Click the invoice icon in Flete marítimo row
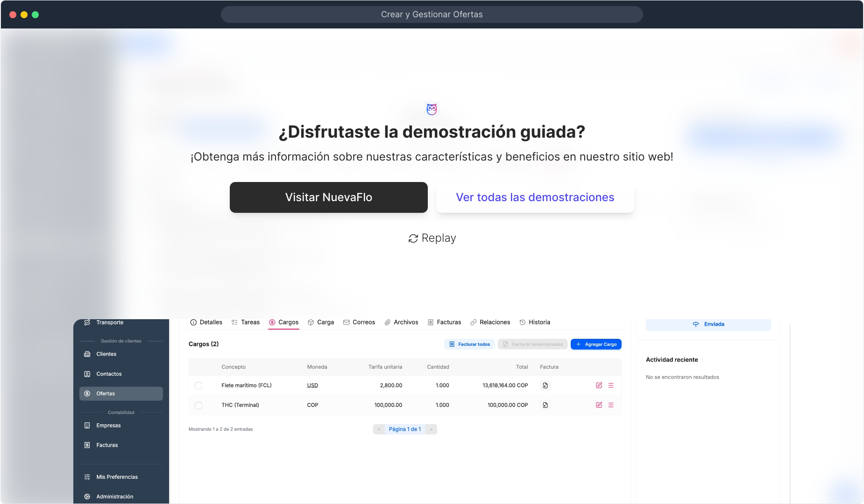The width and height of the screenshot is (864, 504). point(545,385)
